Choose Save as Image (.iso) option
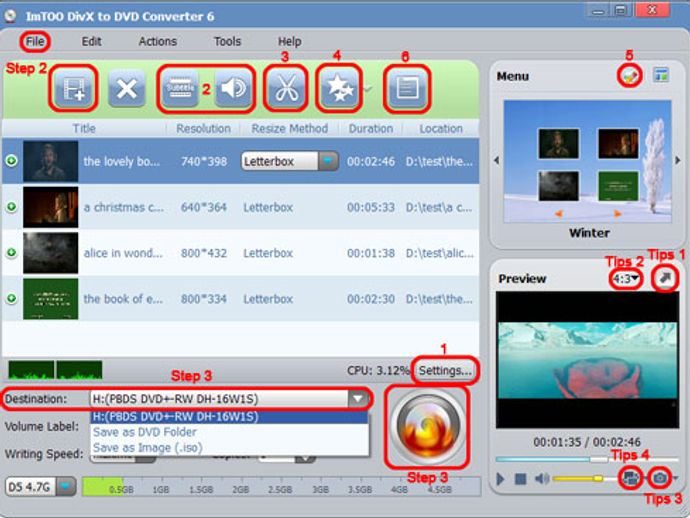 229,447
